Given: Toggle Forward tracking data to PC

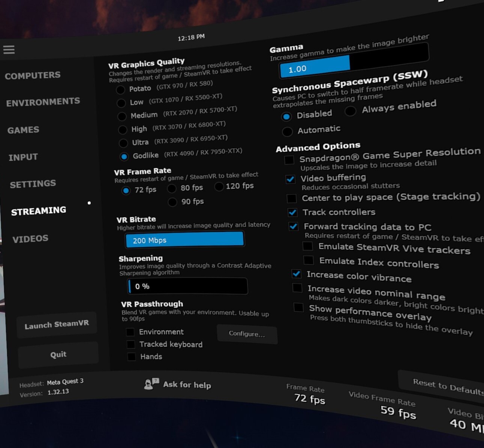Looking at the screenshot, I should (x=294, y=226).
